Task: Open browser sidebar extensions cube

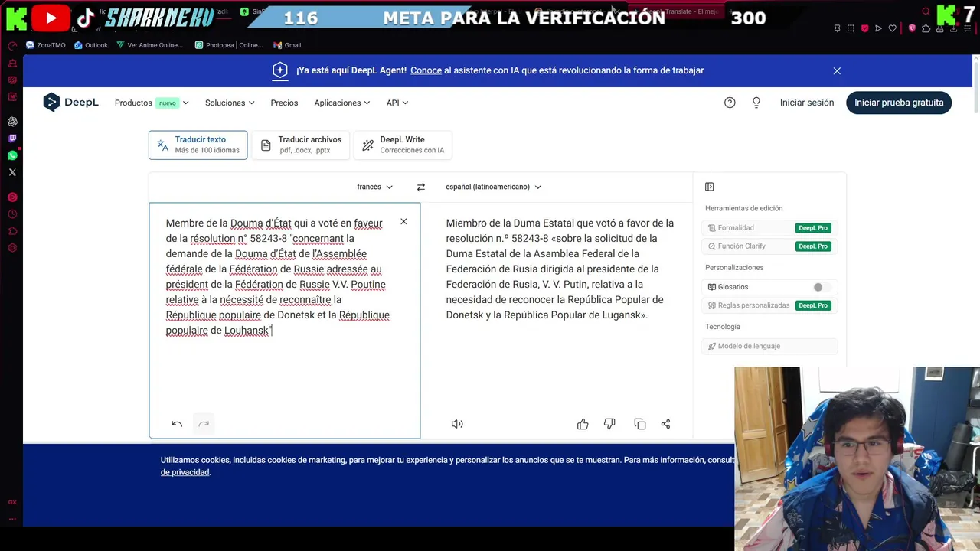Action: (12, 231)
